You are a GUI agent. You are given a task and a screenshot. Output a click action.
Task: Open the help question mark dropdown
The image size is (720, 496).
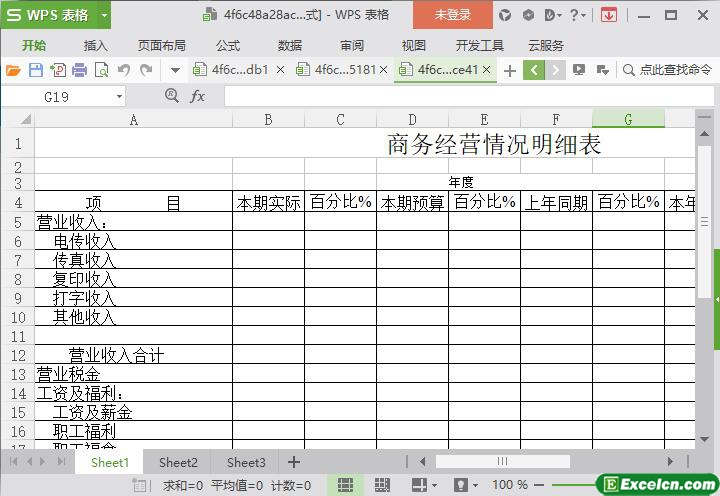click(x=577, y=15)
